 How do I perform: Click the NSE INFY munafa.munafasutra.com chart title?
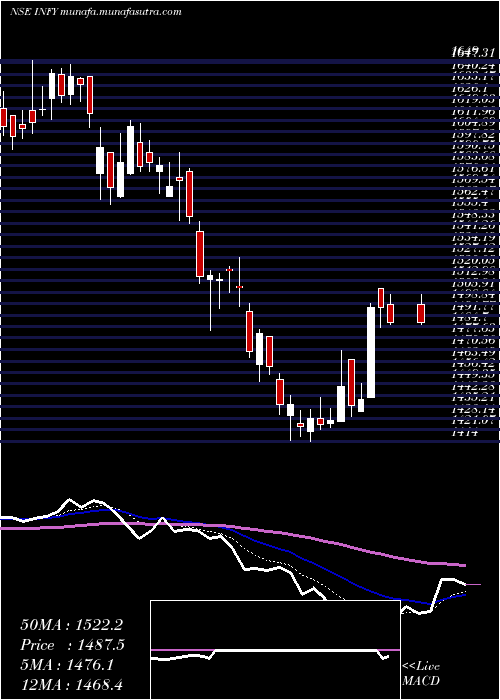[x=96, y=12]
